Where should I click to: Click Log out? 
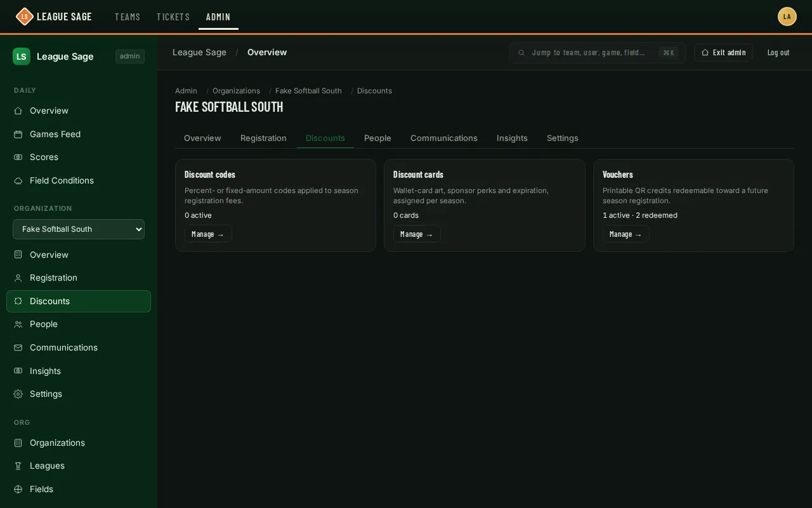coord(778,53)
